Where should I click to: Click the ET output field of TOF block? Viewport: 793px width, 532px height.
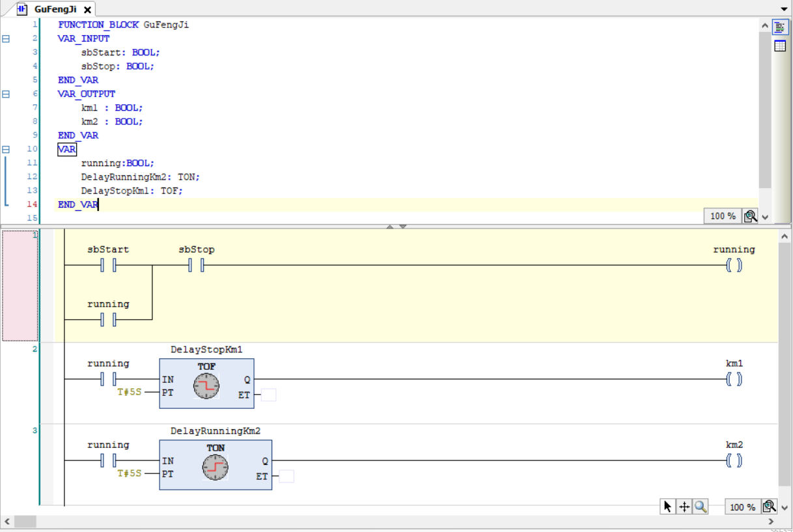pos(268,395)
